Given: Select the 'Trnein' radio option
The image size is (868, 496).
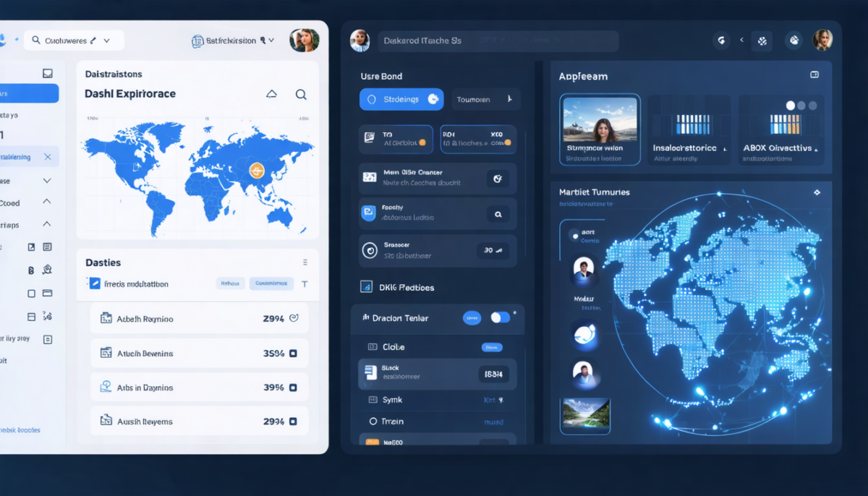Looking at the screenshot, I should tap(373, 421).
